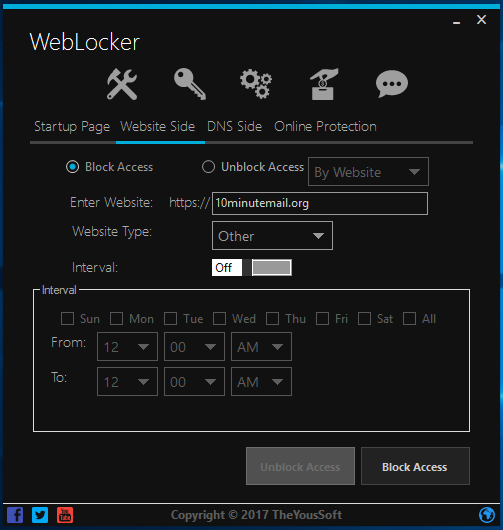Open the hammer and wrench tools icon
Image resolution: width=503 pixels, height=530 pixels.
[122, 84]
